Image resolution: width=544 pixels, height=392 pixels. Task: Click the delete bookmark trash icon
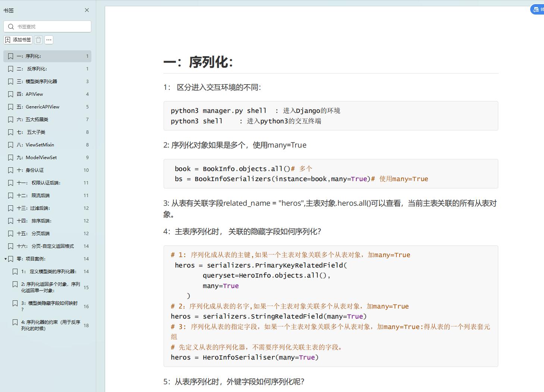click(38, 39)
